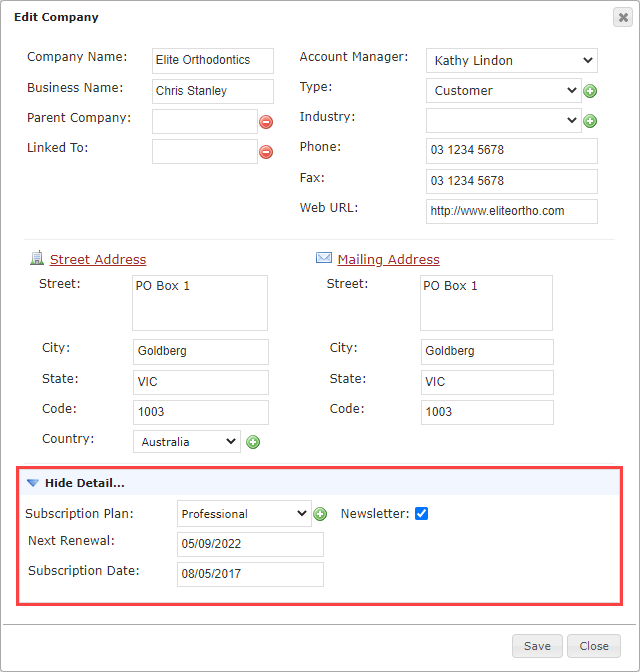Open the Street Address link

[98, 259]
